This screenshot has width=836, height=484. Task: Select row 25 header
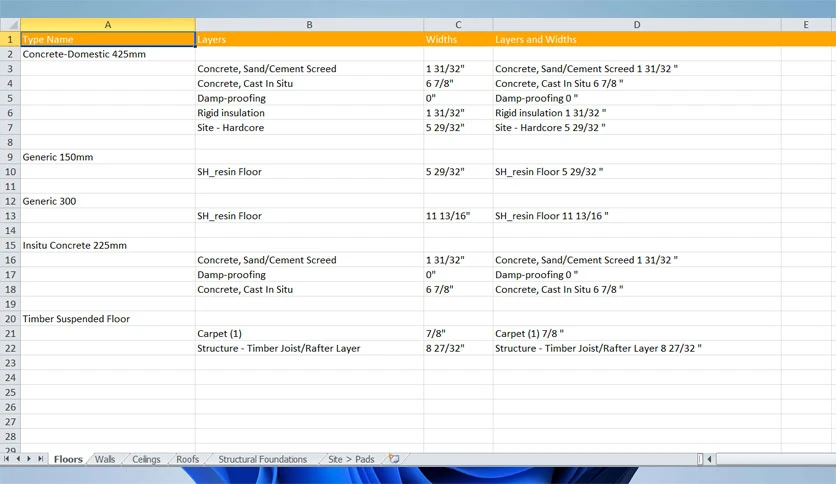tap(10, 392)
